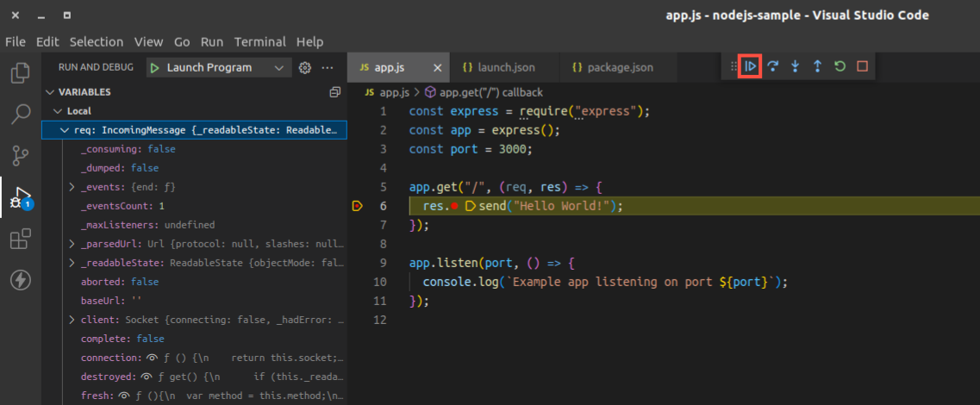Collapse the Local scope
The width and height of the screenshot is (980, 405).
59,110
